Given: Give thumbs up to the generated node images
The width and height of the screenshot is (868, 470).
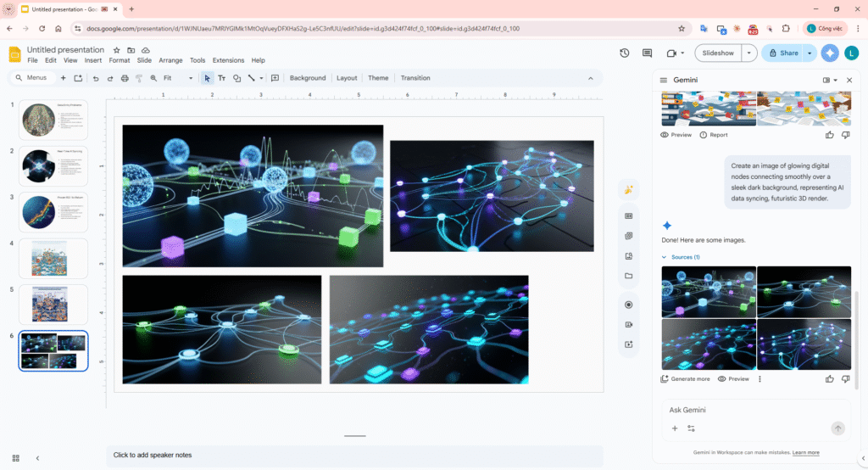Looking at the screenshot, I should pyautogui.click(x=829, y=378).
